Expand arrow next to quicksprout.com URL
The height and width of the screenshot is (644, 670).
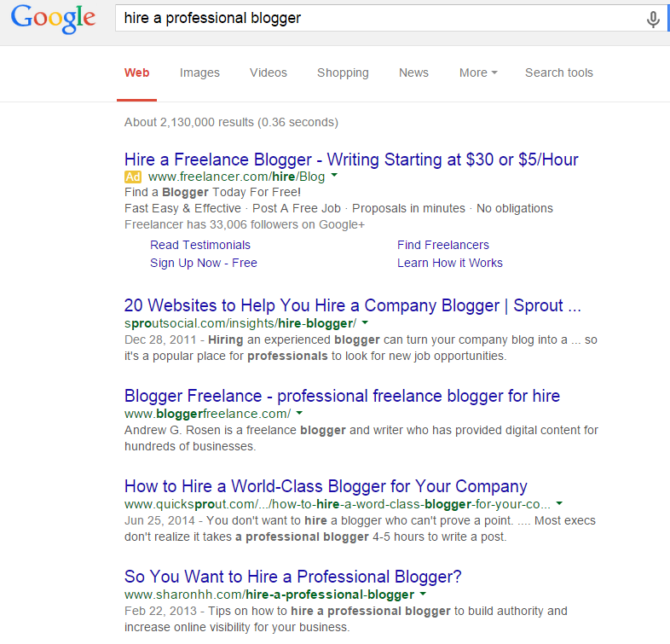pos(559,504)
